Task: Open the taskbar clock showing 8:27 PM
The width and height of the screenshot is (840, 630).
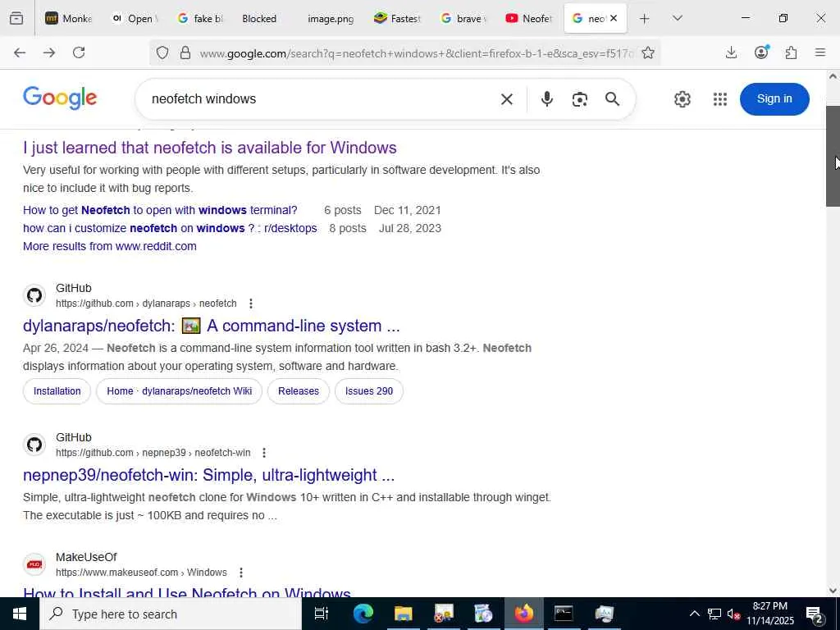Action: pos(770,614)
